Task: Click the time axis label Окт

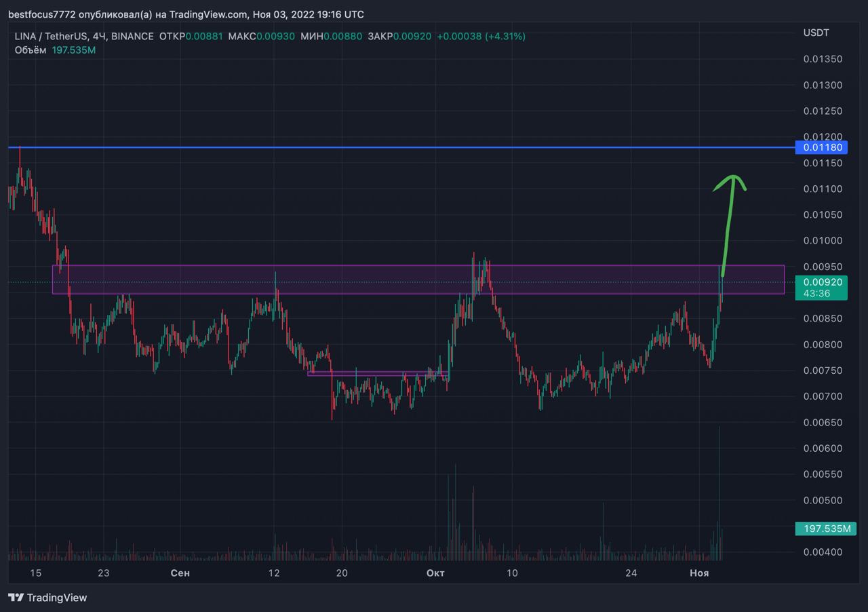Action: click(x=435, y=573)
